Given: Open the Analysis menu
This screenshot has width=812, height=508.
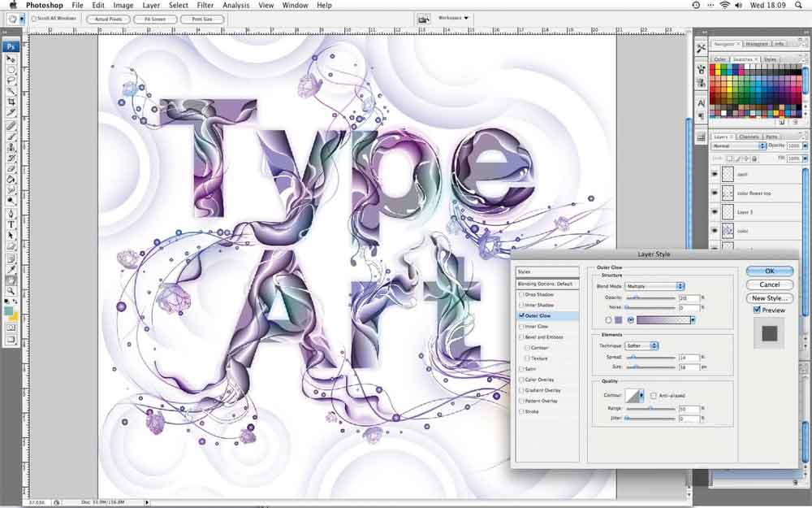Looking at the screenshot, I should pos(236,5).
